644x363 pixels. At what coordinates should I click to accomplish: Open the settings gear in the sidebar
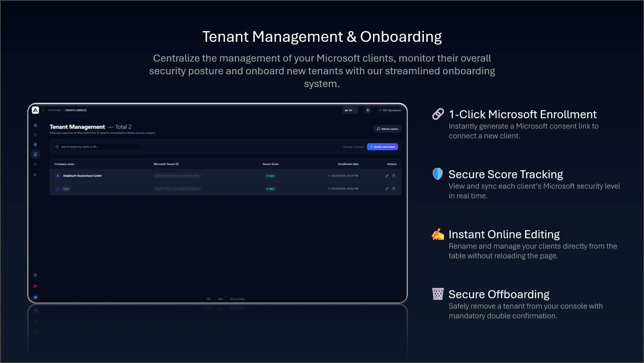click(x=35, y=275)
